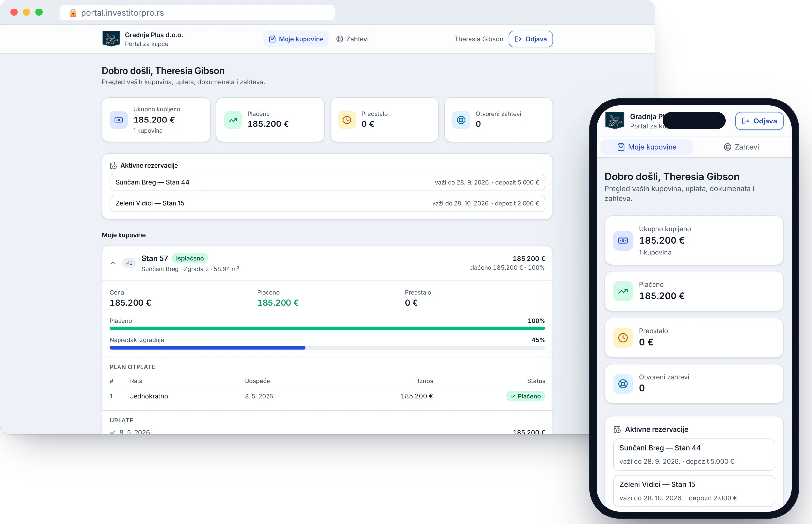Click the #1 purchase number badge
This screenshot has height=524, width=812.
coord(129,263)
